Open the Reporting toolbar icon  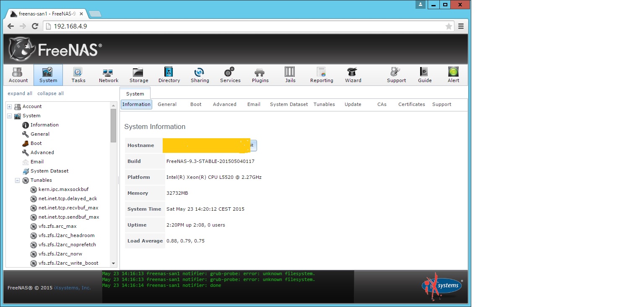click(x=322, y=75)
